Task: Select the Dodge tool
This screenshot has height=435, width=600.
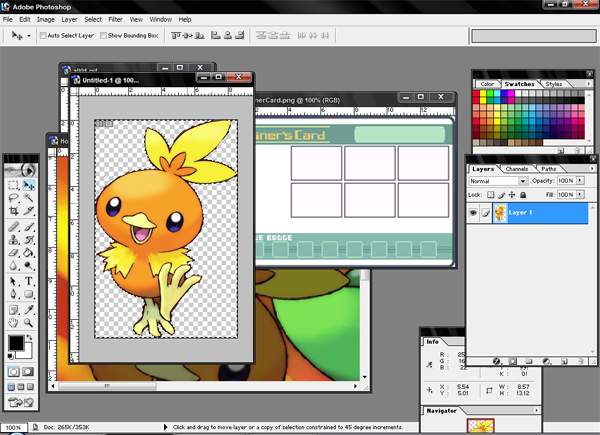Action: point(29,266)
